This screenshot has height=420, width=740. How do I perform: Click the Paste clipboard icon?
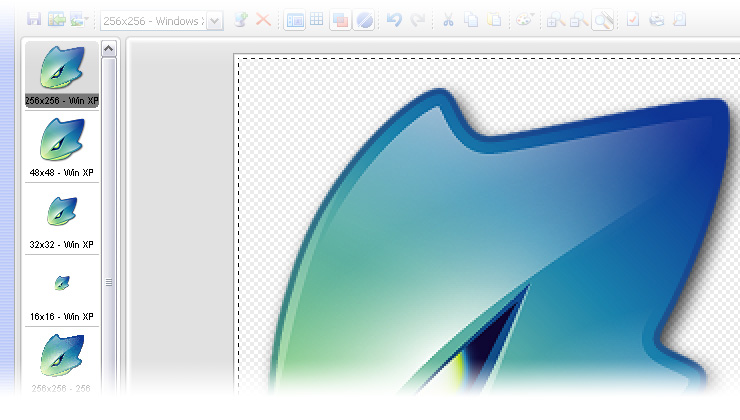[x=494, y=20]
